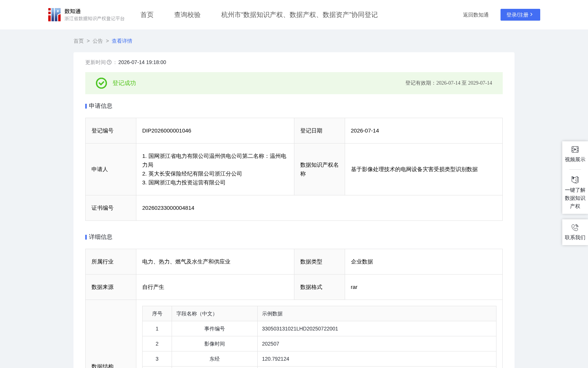Click 查看详情 in the breadcrumb

(122, 41)
